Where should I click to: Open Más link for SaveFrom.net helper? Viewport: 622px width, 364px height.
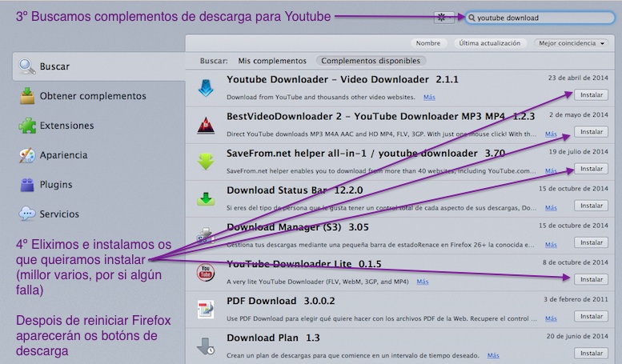pos(551,171)
